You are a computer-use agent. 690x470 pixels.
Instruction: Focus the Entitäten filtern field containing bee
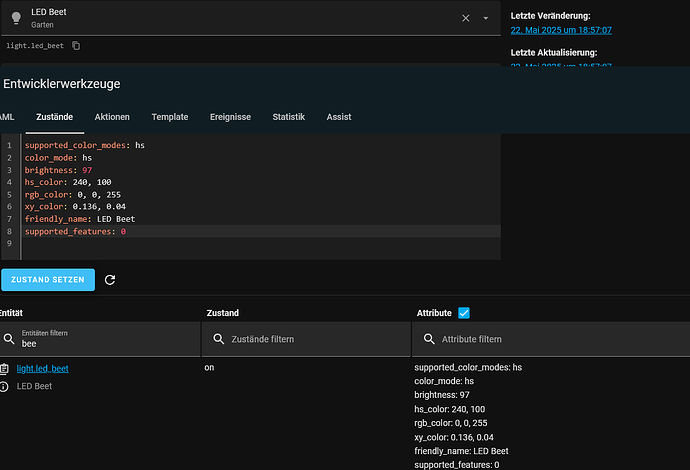pyautogui.click(x=100, y=339)
